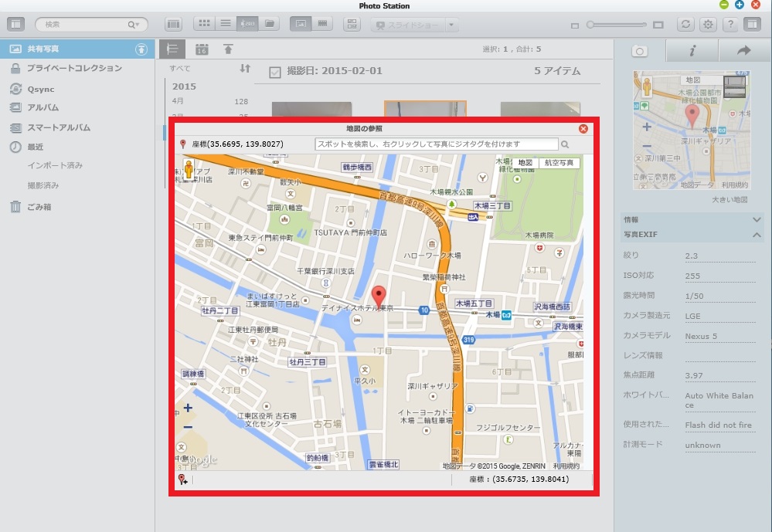
Task: Open アルバム in the sidebar
Action: [x=43, y=107]
